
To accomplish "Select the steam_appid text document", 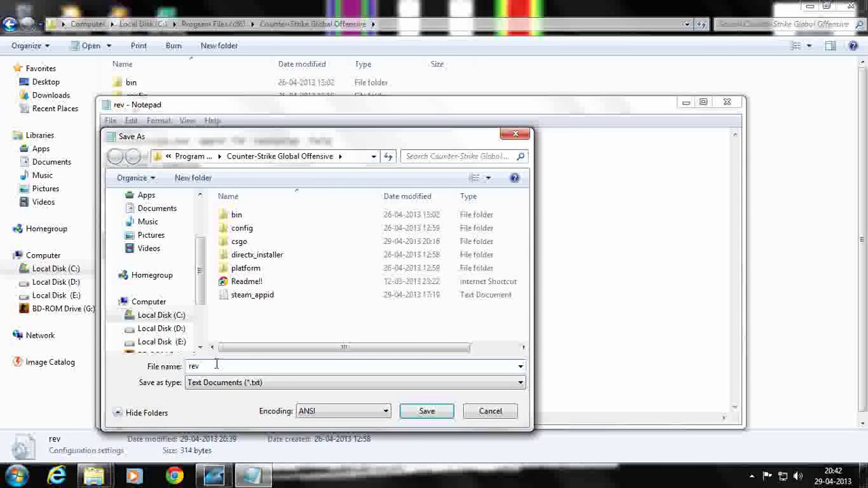I will tap(252, 295).
